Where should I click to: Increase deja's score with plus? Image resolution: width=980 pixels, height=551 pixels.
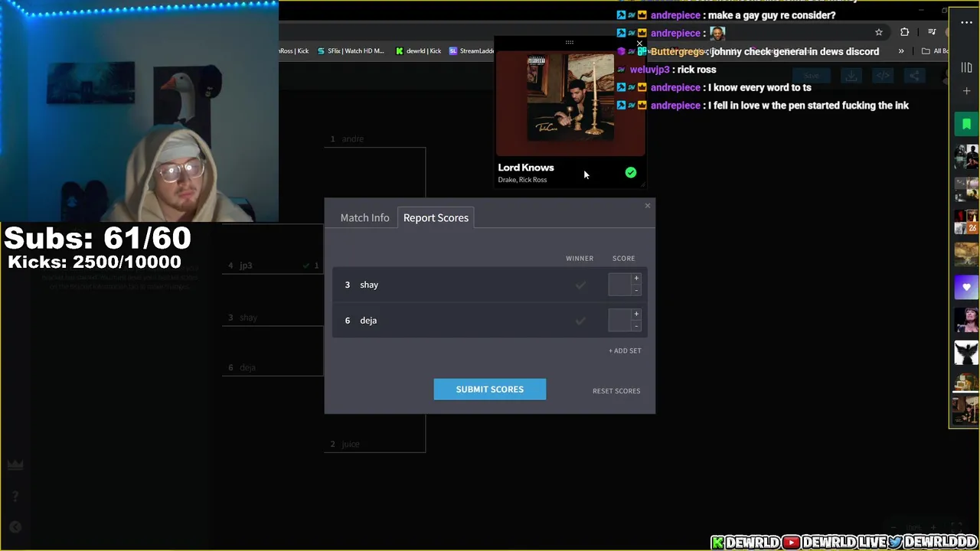(635, 315)
